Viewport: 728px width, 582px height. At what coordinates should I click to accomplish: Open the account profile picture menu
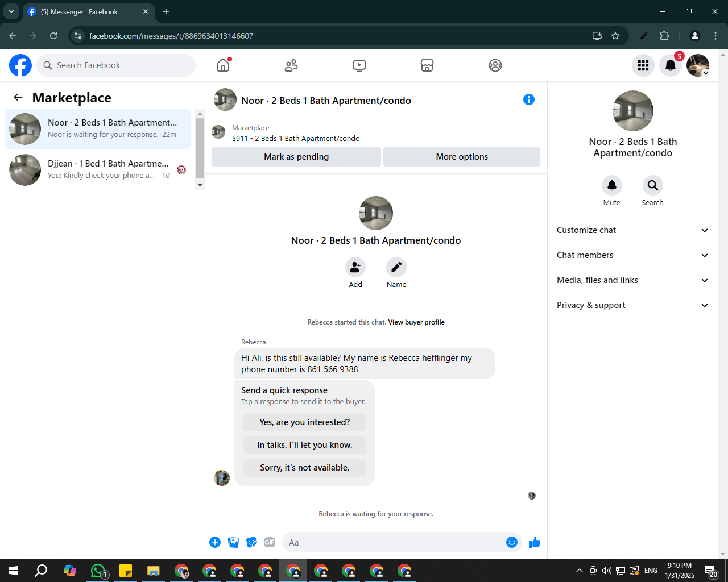tap(698, 65)
